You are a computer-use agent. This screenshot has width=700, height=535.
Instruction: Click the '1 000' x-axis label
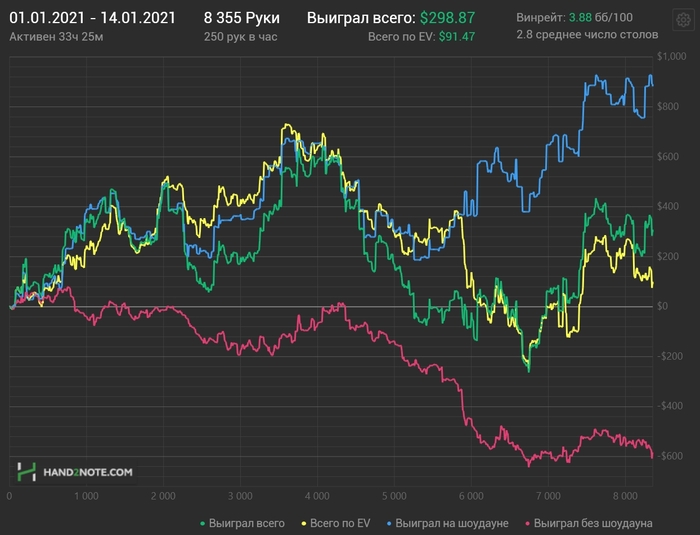(86, 496)
